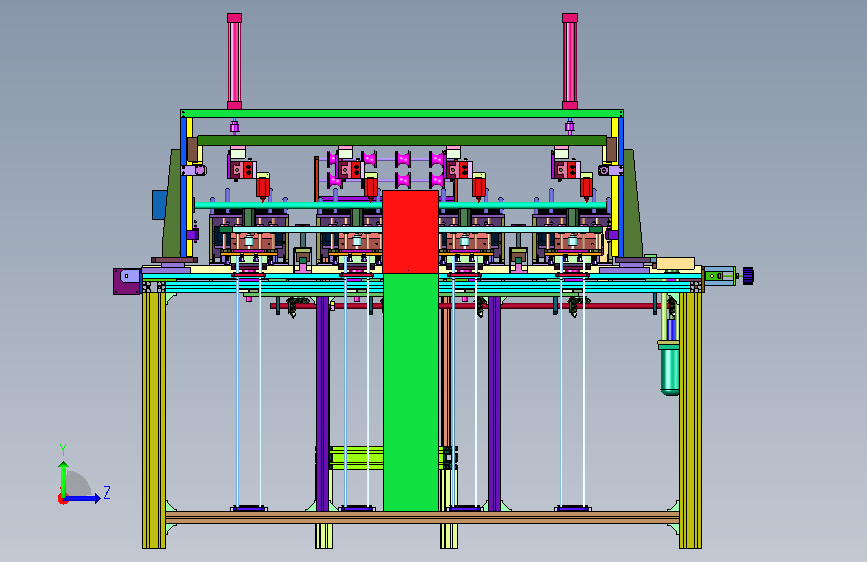The image size is (867, 562).
Task: Click the green Y axis arrow of the triad
Action: (x=64, y=478)
